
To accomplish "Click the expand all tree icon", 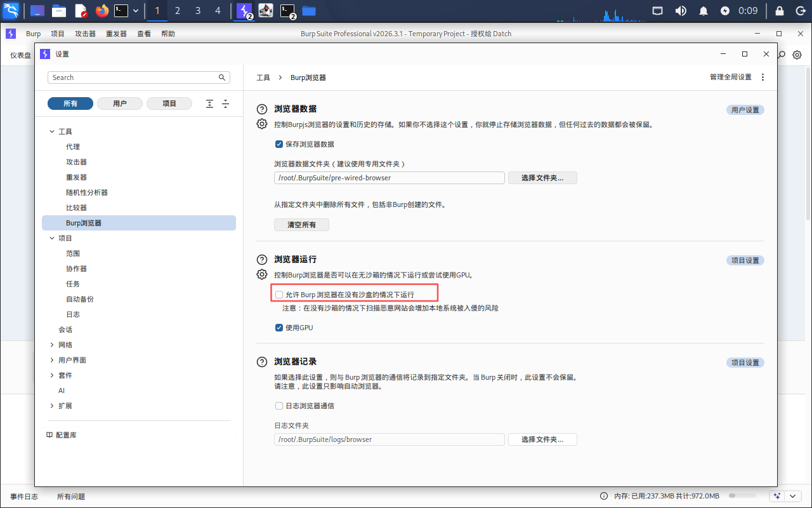I will coord(210,104).
